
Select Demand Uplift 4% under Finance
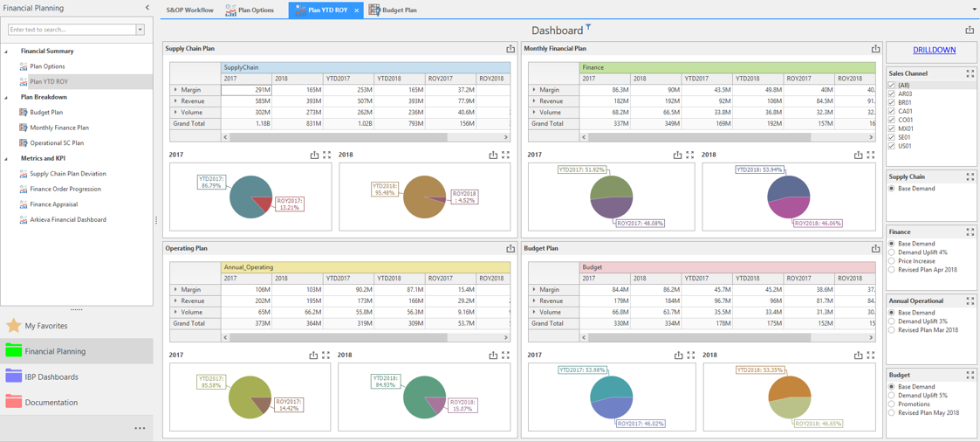click(892, 252)
